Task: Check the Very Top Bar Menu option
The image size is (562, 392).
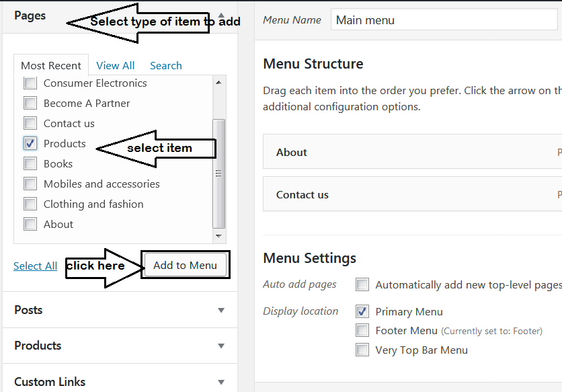Action: (363, 350)
